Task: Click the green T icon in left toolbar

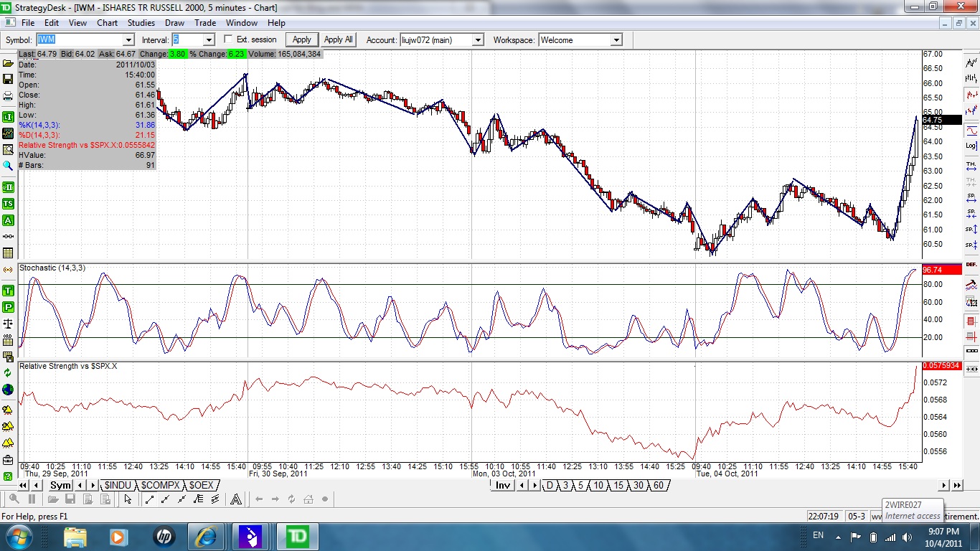Action: pos(8,291)
